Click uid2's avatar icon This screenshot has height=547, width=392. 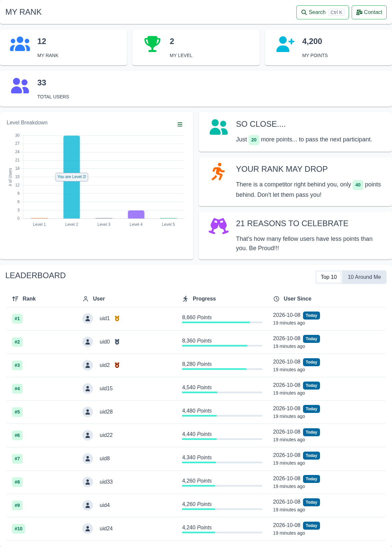(x=88, y=365)
